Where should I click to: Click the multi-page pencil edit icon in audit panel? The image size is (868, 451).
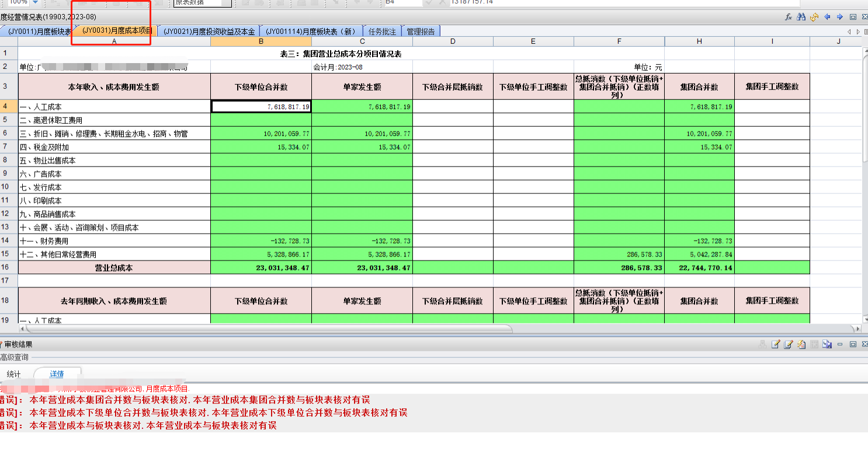[789, 345]
